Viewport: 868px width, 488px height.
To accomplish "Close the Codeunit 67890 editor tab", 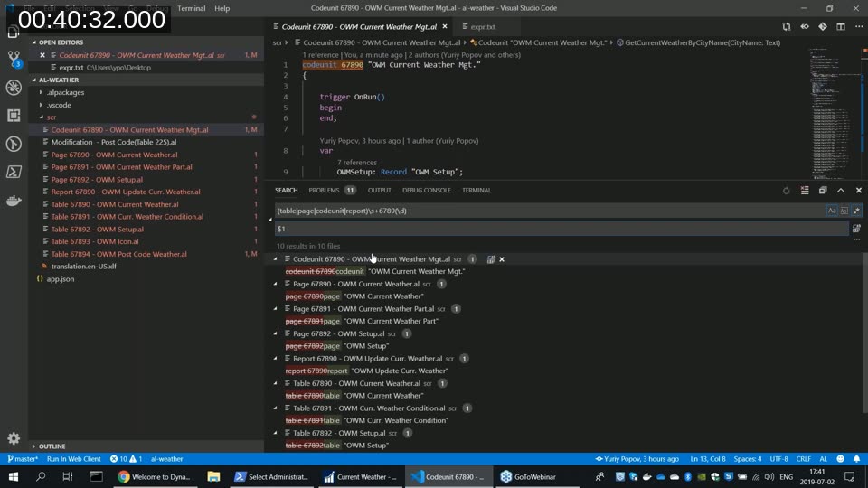I will click(445, 26).
